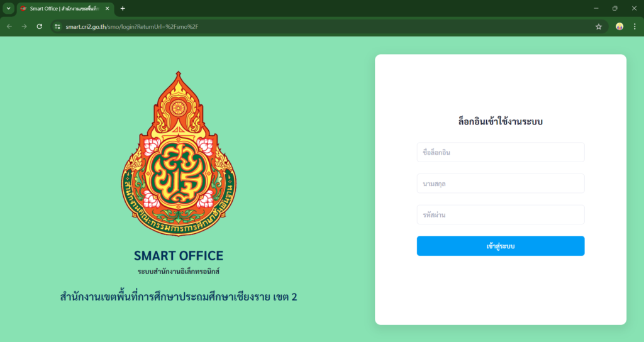Open a new tab with plus icon
Viewport: 644px width, 342px height.
pos(123,9)
